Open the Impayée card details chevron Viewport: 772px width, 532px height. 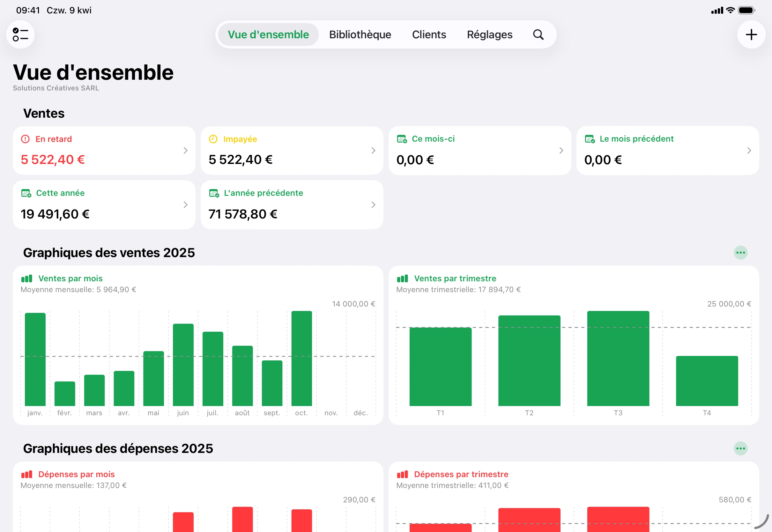pyautogui.click(x=373, y=150)
